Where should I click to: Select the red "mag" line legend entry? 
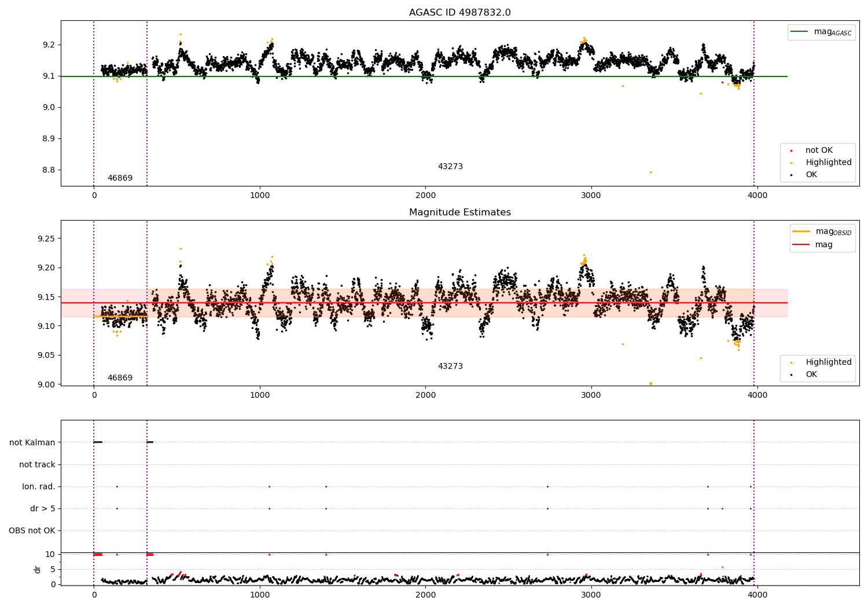point(813,245)
